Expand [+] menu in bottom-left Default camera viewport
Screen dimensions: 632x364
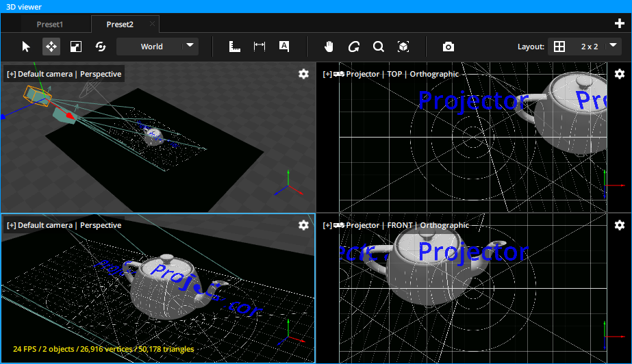(11, 225)
